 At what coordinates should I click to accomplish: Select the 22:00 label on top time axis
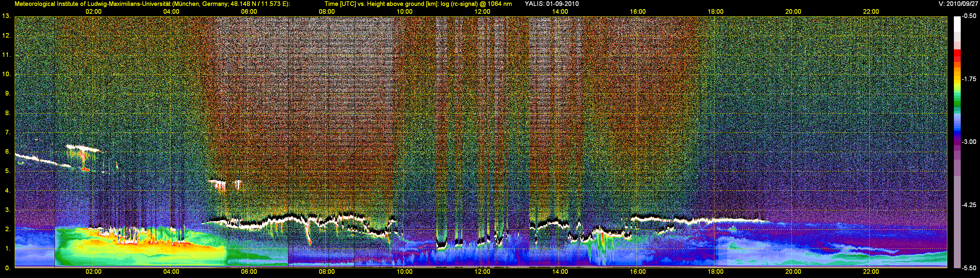871,12
